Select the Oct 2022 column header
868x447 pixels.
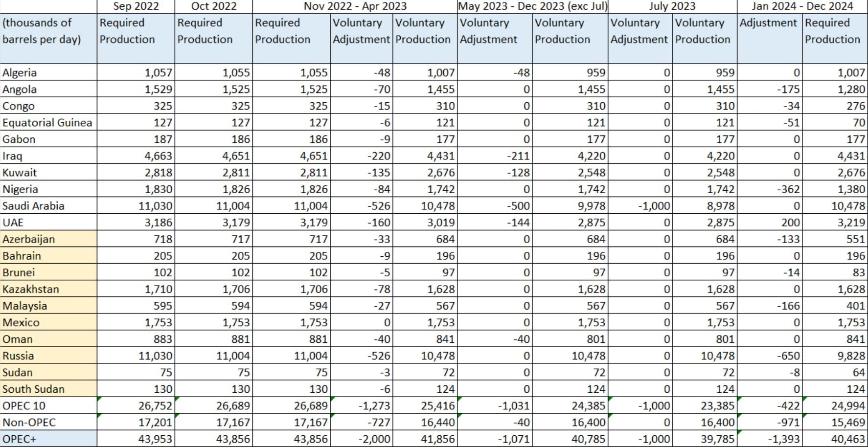pyautogui.click(x=213, y=6)
